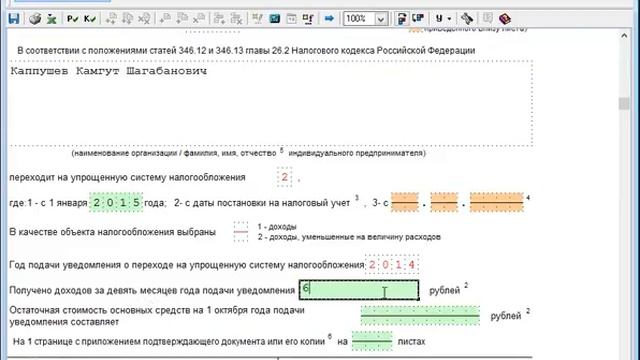Click the blue floppy disk Save icon
The height and width of the screenshot is (360, 640).
point(14,18)
